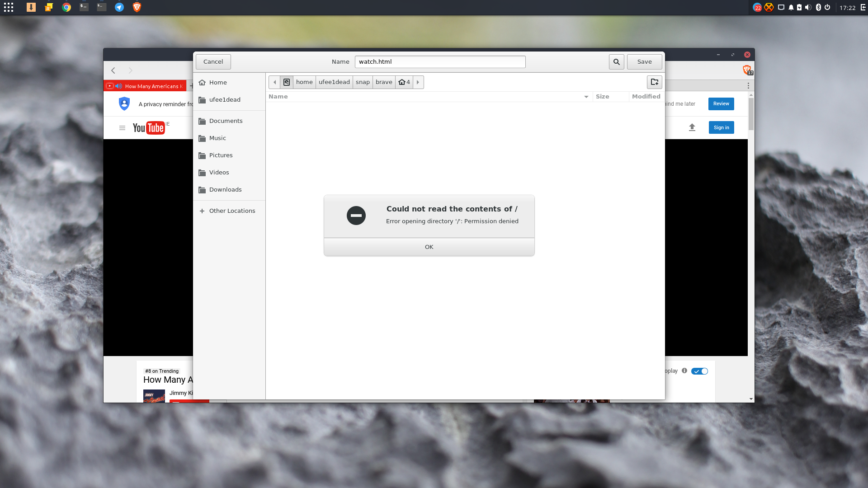Open the volume speaker icon in the tray

point(808,7)
